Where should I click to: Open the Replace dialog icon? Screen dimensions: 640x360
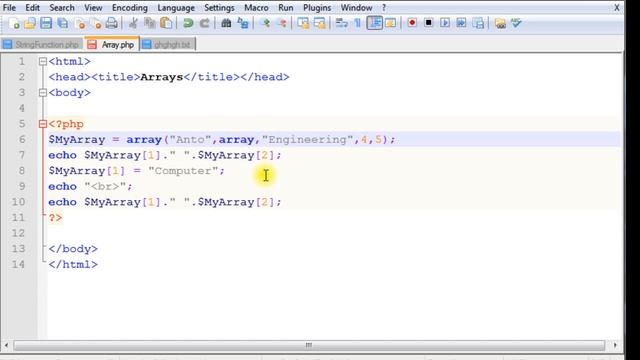coord(243,23)
